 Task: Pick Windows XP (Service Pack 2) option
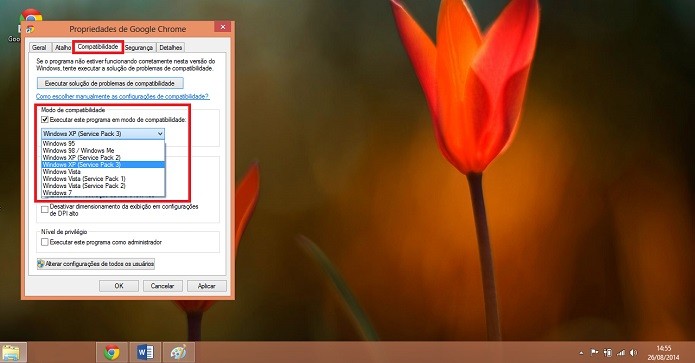click(x=103, y=157)
